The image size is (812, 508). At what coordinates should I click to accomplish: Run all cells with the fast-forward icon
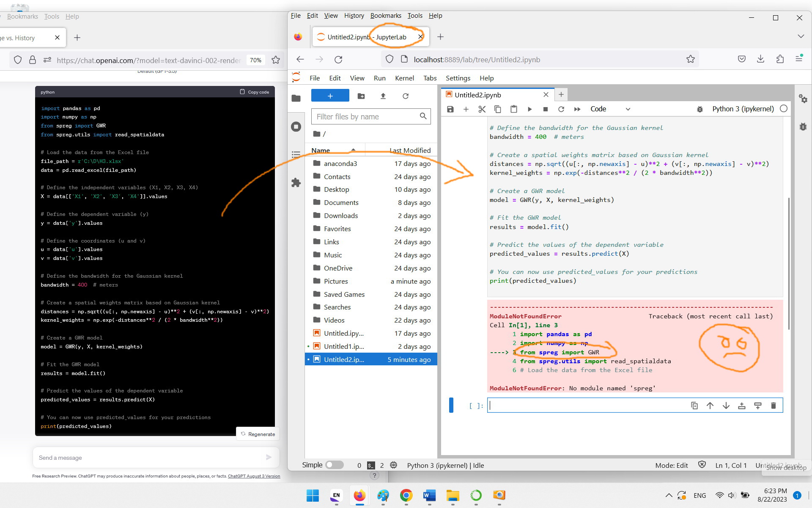point(577,109)
